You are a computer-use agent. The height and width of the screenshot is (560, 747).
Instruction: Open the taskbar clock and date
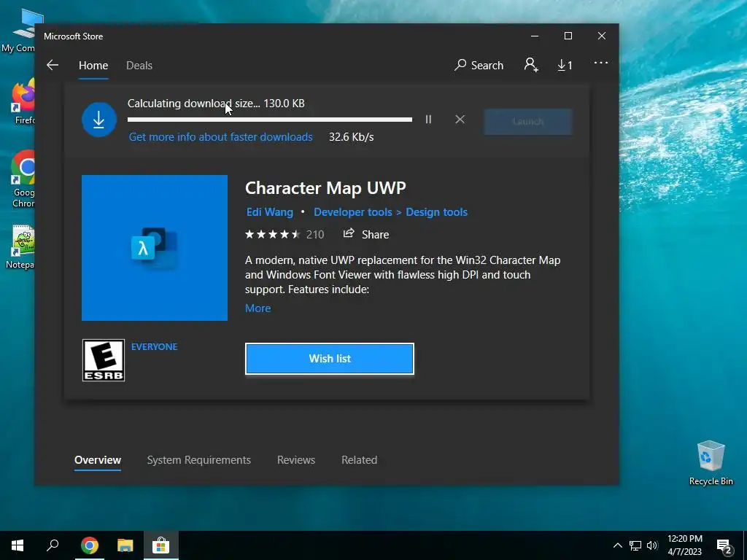pos(684,545)
